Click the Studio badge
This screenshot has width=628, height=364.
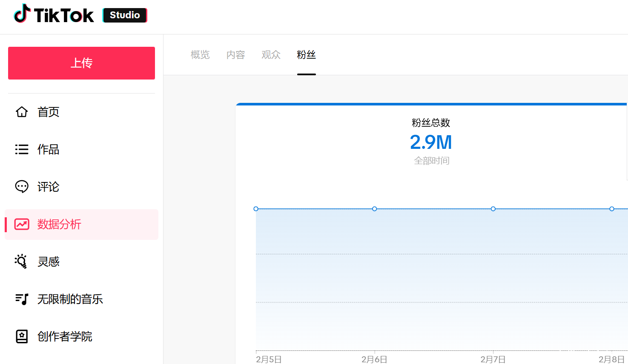125,15
